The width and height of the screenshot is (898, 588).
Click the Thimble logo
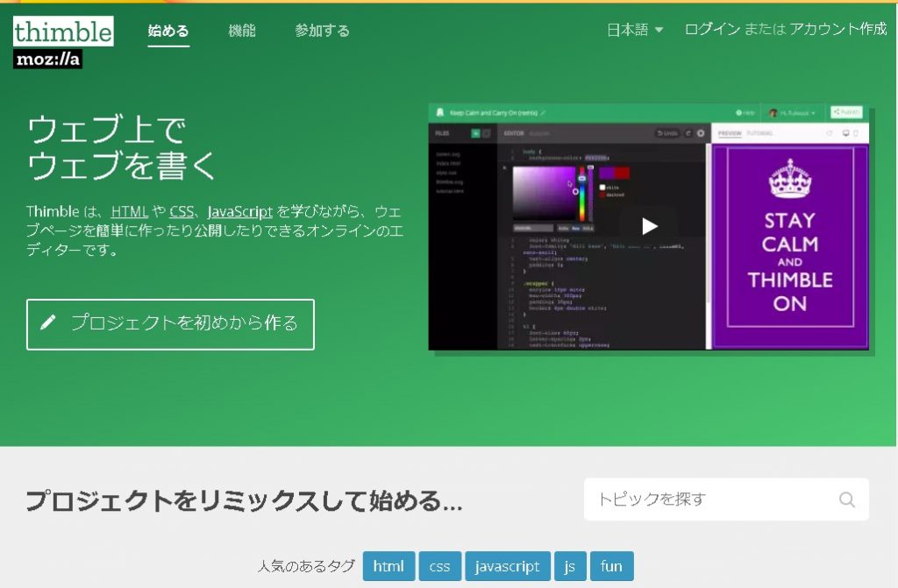point(63,32)
